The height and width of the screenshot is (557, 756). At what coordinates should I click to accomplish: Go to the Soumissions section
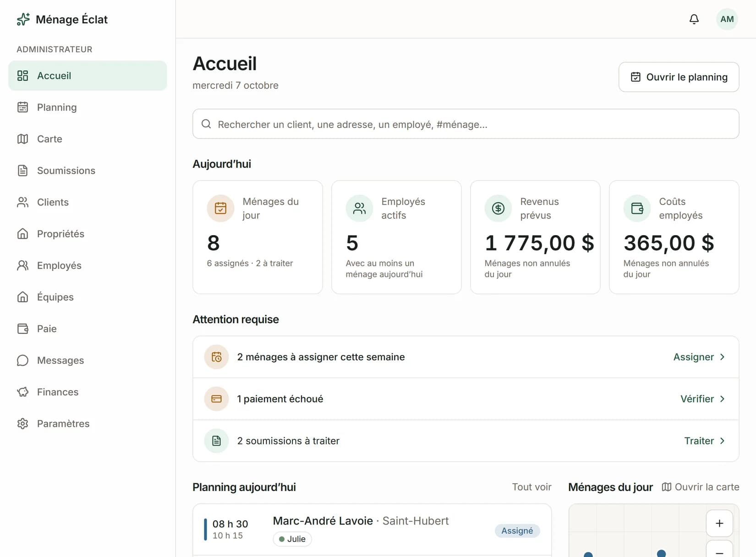(x=88, y=171)
